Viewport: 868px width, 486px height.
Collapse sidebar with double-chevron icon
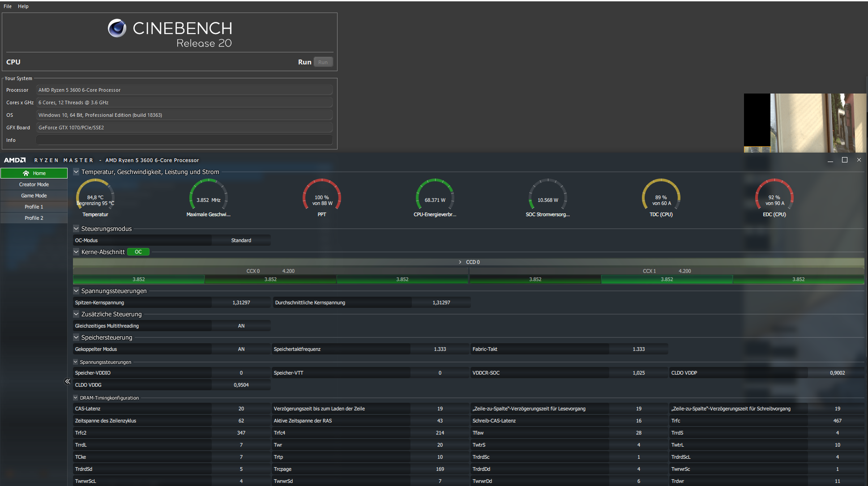pos(68,381)
